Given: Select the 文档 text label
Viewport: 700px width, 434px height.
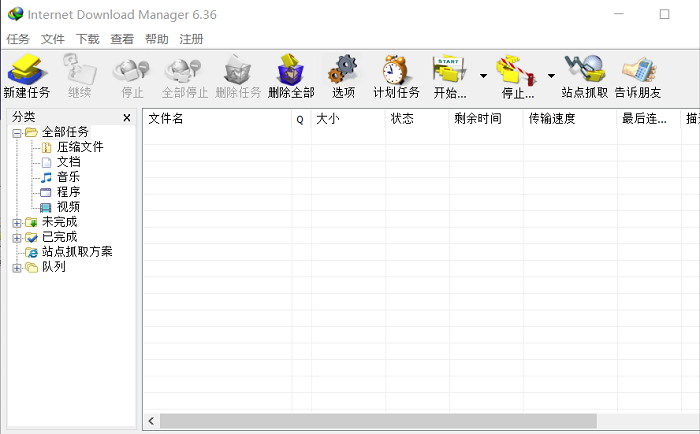Looking at the screenshot, I should tap(69, 162).
